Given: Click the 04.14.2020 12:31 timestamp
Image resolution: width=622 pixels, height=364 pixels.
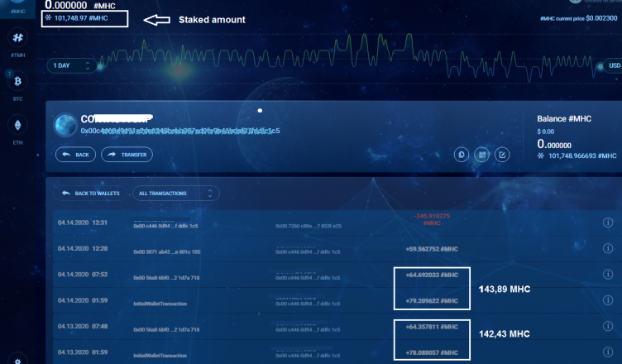Looking at the screenshot, I should click(x=83, y=223).
